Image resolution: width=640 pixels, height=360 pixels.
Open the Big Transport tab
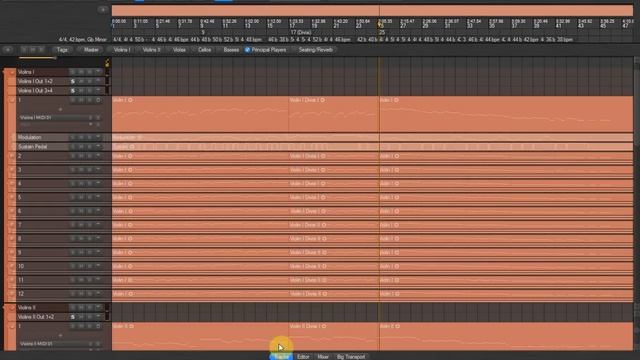pos(351,357)
